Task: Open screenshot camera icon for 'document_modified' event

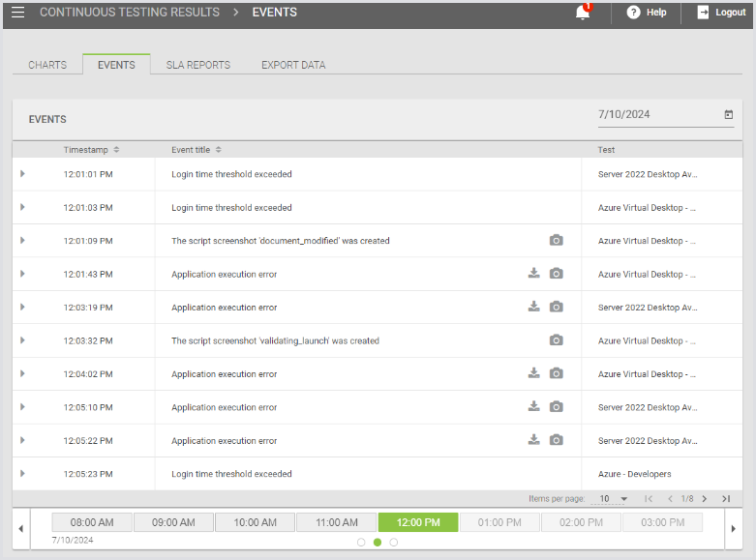Action: [556, 241]
